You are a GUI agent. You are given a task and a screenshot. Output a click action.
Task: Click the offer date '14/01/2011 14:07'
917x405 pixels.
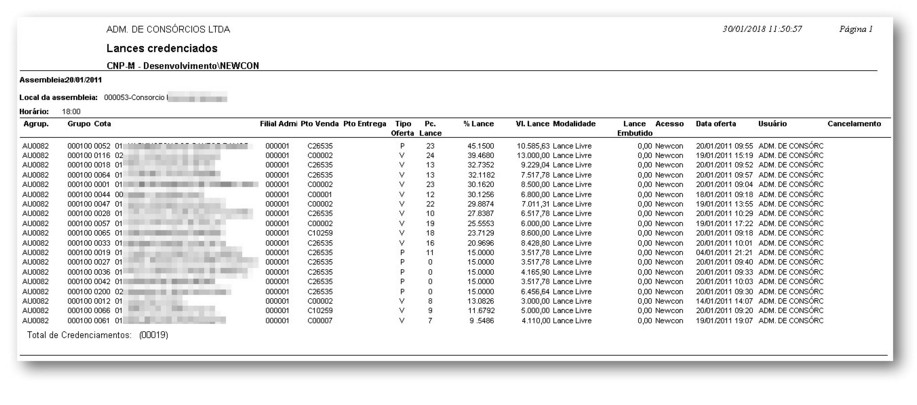point(723,301)
